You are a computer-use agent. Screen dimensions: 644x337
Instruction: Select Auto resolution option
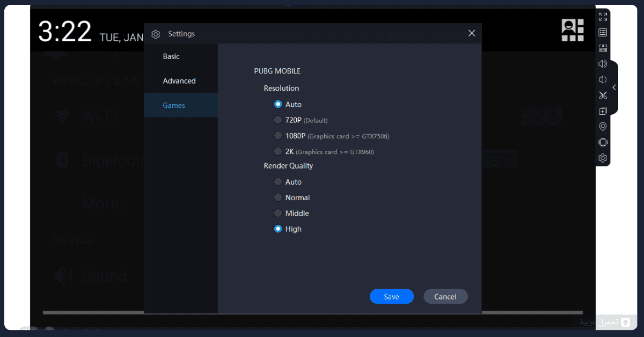click(288, 104)
